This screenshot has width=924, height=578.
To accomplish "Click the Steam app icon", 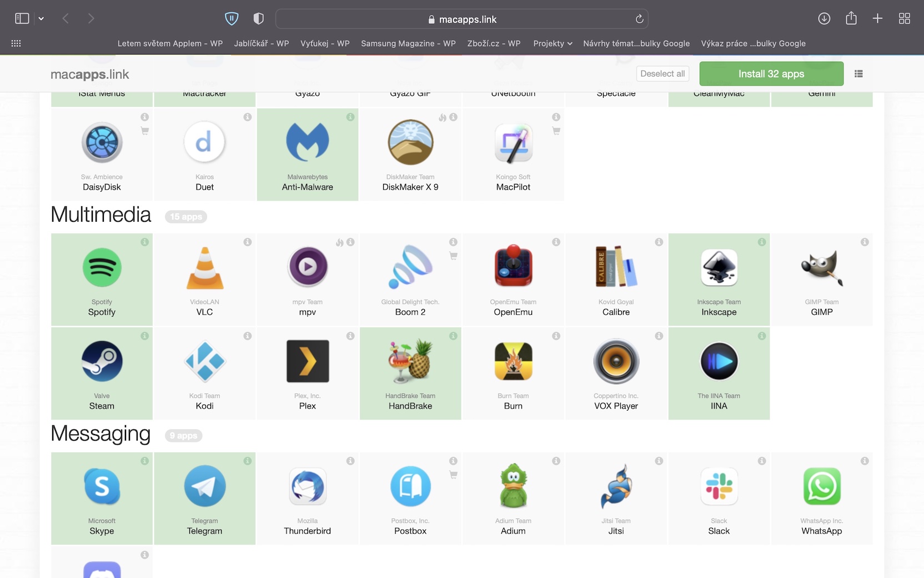I will pos(102,361).
